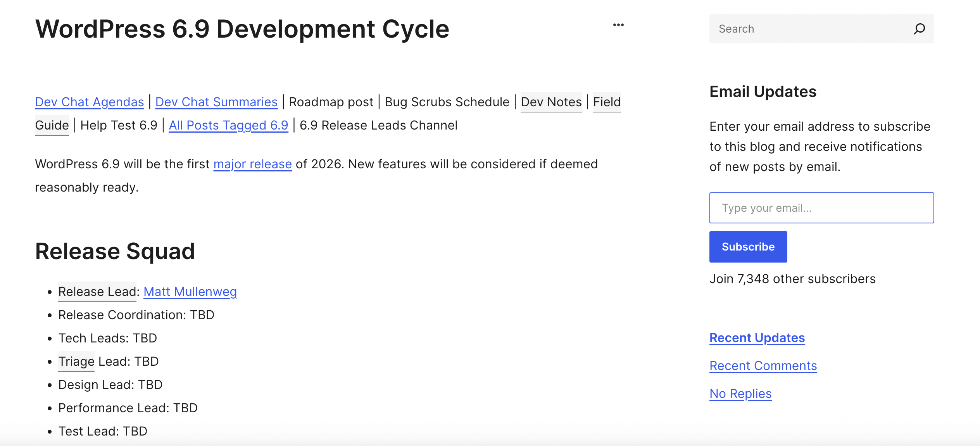Open the Dev Chat Summaries link
Image resolution: width=980 pixels, height=446 pixels.
tap(216, 102)
